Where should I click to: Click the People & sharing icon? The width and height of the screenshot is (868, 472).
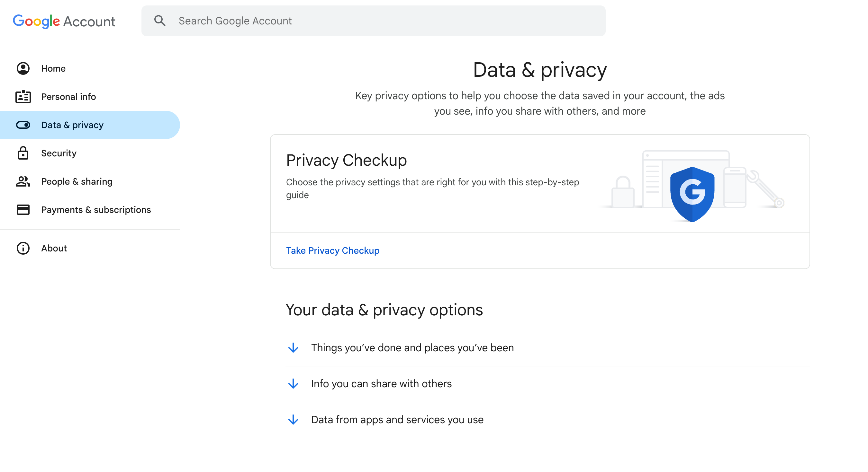23,181
